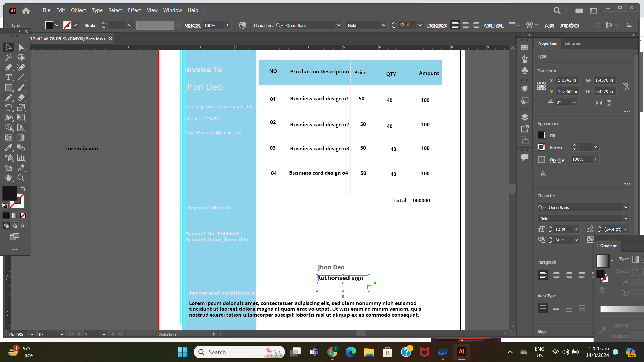Switch to Gradient color mode button
This screenshot has width=644, height=362.
point(15,216)
